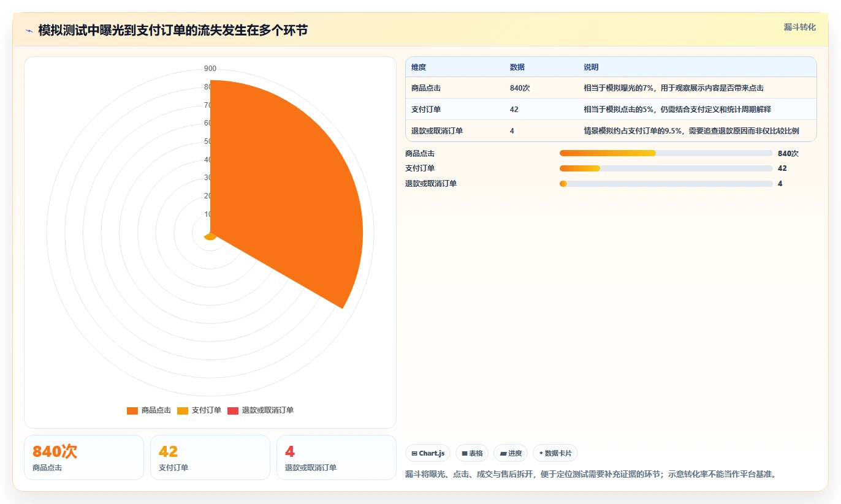Toggle the 支付订单 legend swatch under the chart
The width and height of the screenshot is (841, 504).
tap(183, 410)
